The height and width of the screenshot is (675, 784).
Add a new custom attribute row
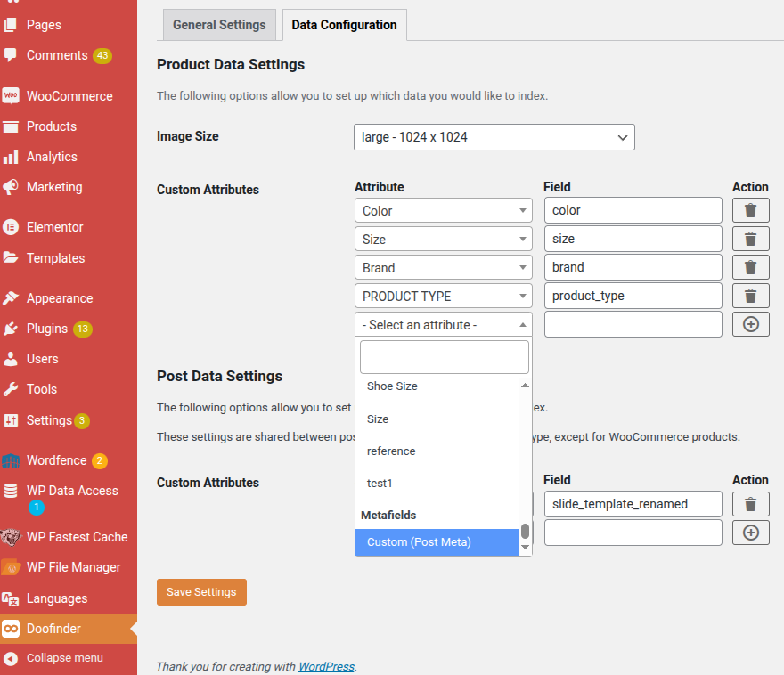pyautogui.click(x=750, y=324)
